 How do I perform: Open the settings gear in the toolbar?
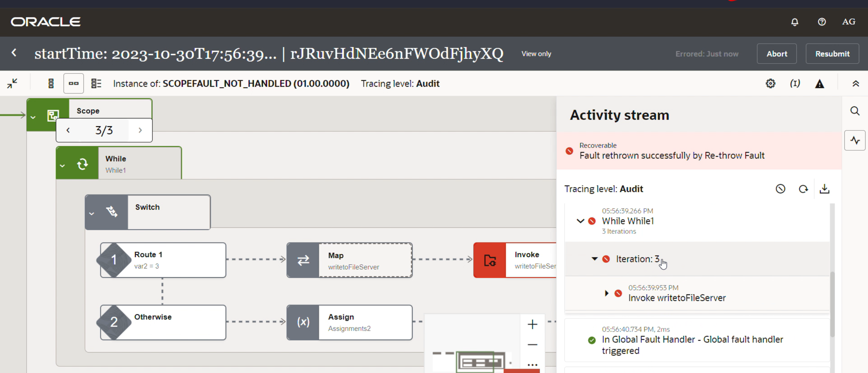[x=770, y=83]
